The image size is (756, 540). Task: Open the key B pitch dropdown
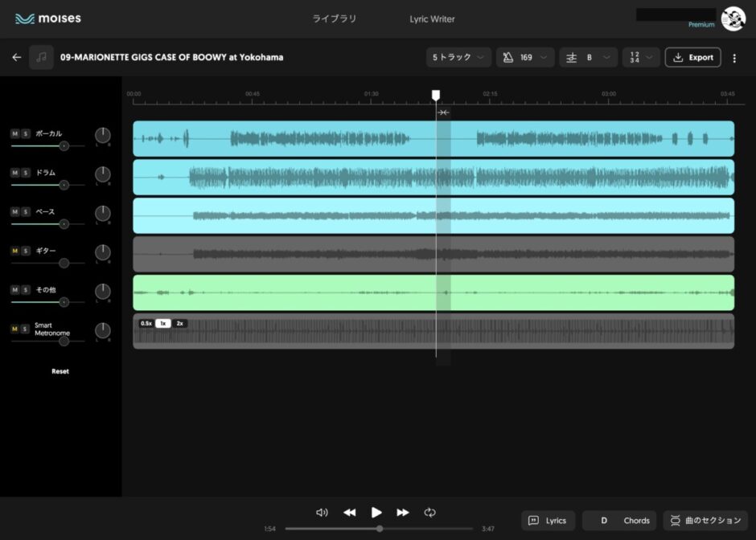tap(588, 57)
